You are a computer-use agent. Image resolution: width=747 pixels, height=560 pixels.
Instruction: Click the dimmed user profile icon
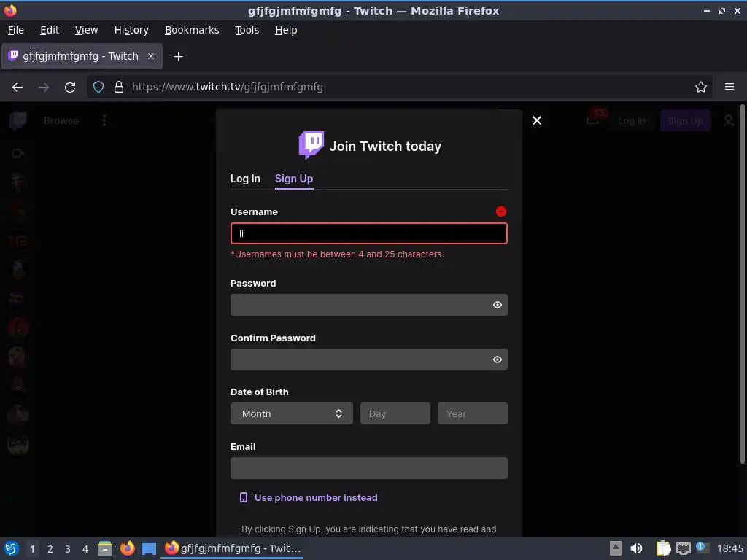click(x=729, y=120)
